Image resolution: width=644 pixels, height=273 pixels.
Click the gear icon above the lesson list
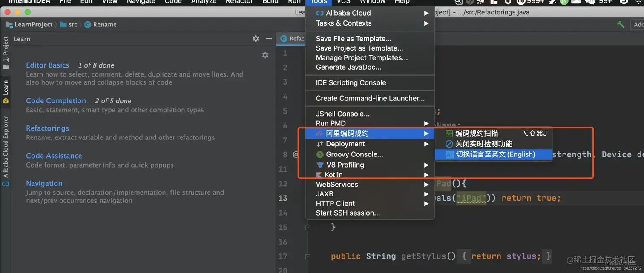pos(265,55)
